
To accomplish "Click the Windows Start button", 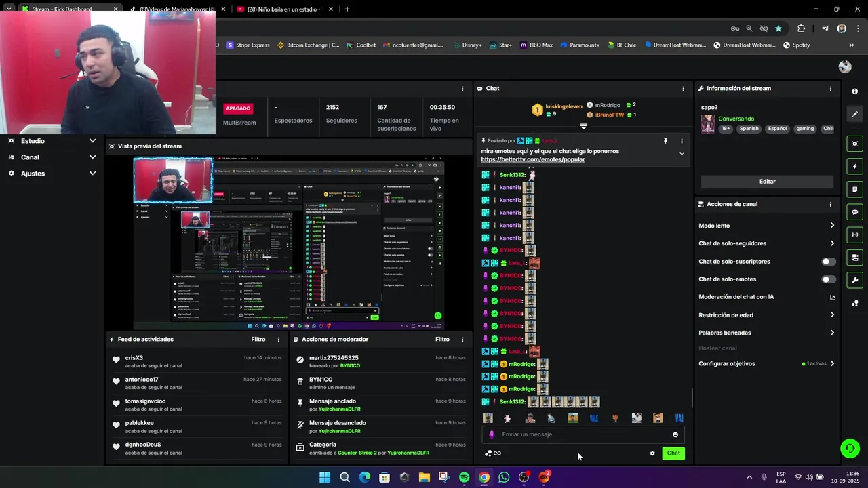I will click(x=325, y=477).
